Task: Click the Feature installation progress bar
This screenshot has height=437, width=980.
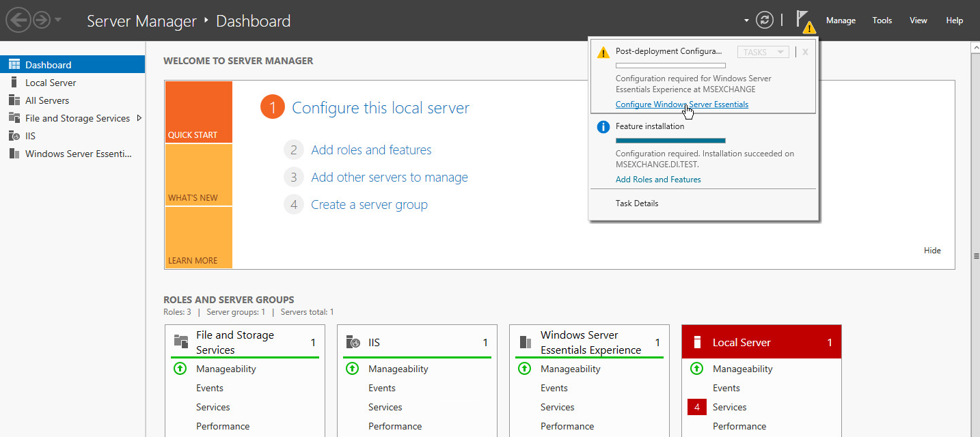Action: (670, 141)
